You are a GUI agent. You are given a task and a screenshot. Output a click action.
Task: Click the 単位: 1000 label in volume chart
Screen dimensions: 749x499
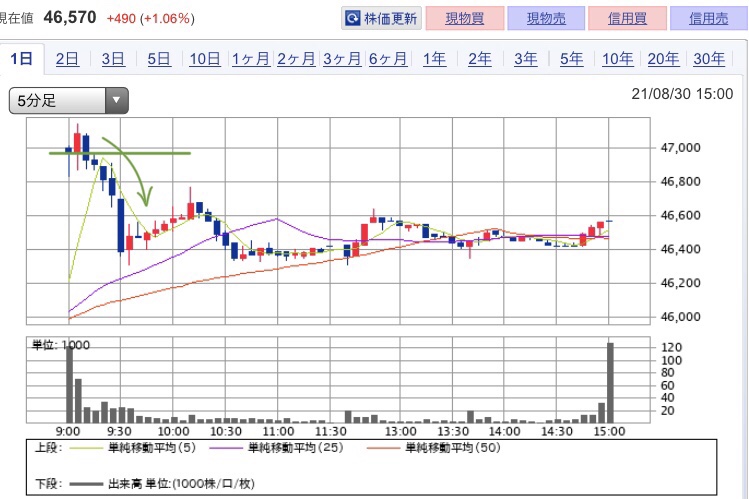click(x=61, y=345)
